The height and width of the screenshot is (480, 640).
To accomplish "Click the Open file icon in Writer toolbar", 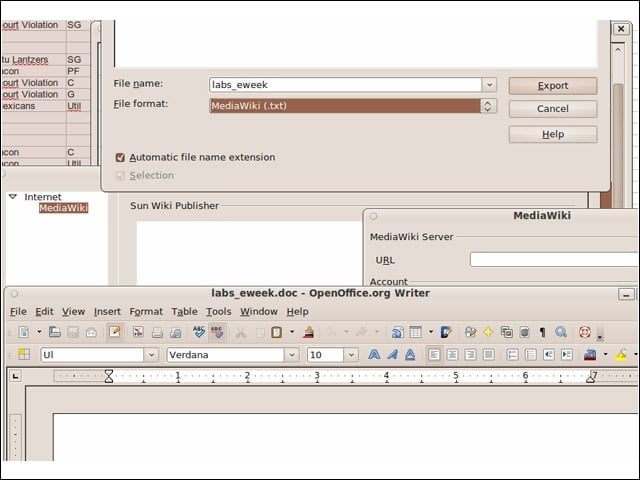I will pos(55,332).
